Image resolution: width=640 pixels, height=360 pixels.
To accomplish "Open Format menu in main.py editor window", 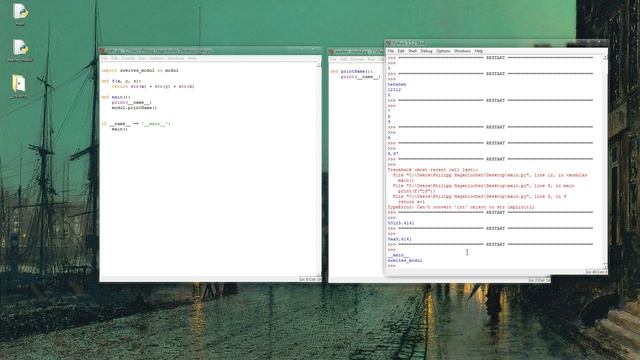I will (x=128, y=58).
